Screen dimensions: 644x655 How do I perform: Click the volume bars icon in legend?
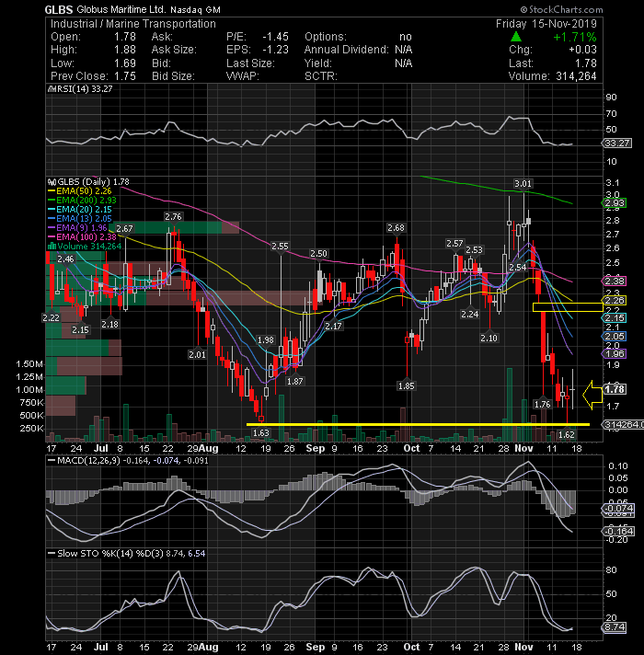pos(52,247)
